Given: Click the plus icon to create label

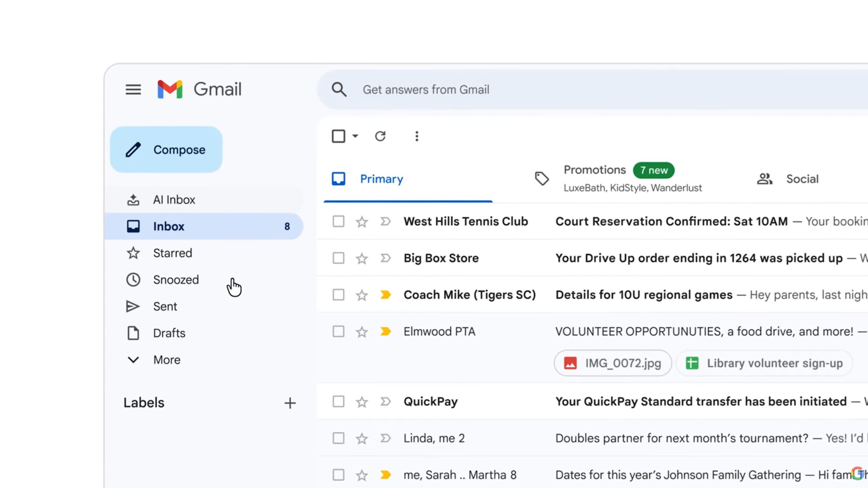Looking at the screenshot, I should (290, 403).
